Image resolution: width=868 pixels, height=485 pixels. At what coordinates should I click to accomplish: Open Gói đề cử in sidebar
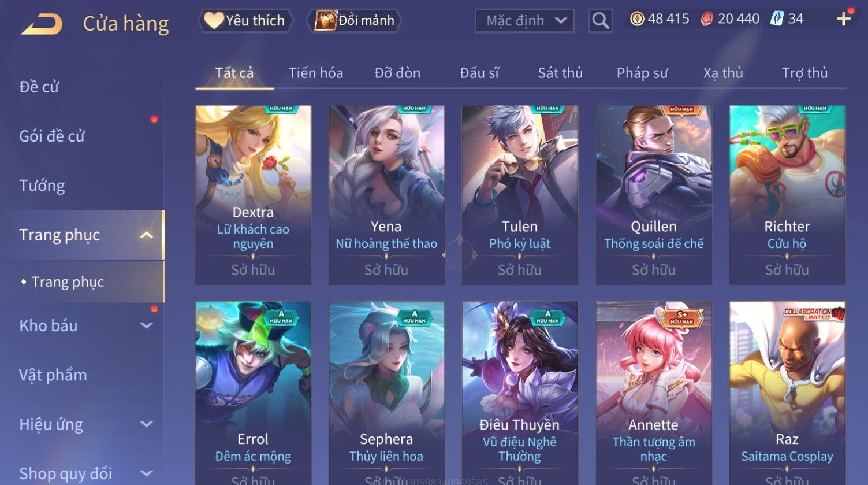[x=52, y=136]
